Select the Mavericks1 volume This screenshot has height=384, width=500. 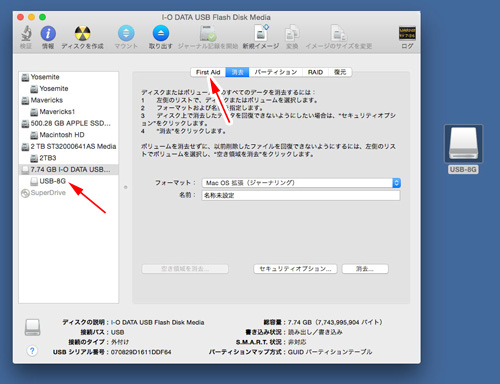(68, 112)
